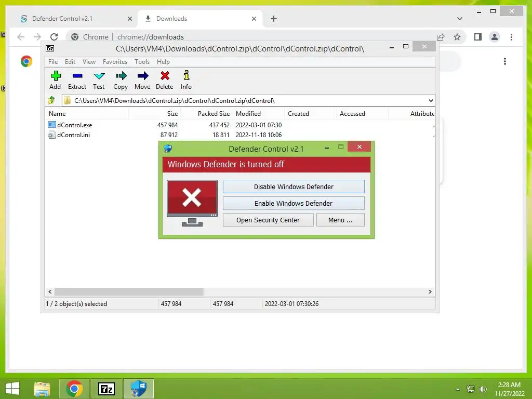
Task: Show hidden system tray icons
Action: pyautogui.click(x=458, y=389)
